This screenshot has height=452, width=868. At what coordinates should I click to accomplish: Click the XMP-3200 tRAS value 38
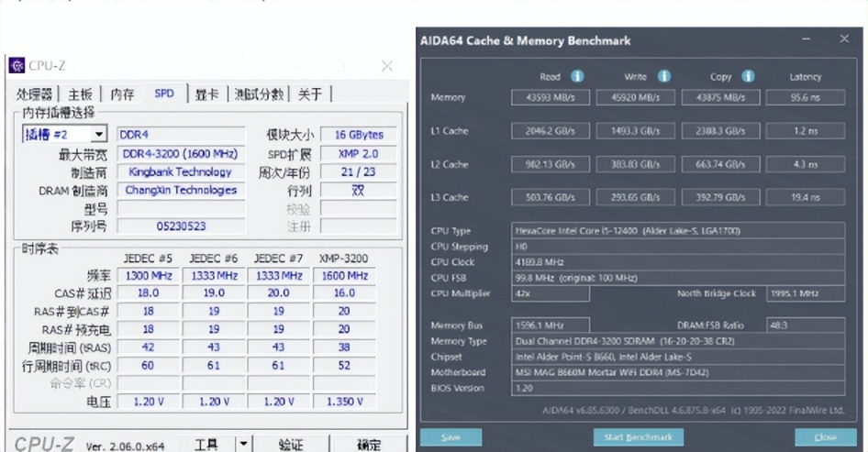344,347
